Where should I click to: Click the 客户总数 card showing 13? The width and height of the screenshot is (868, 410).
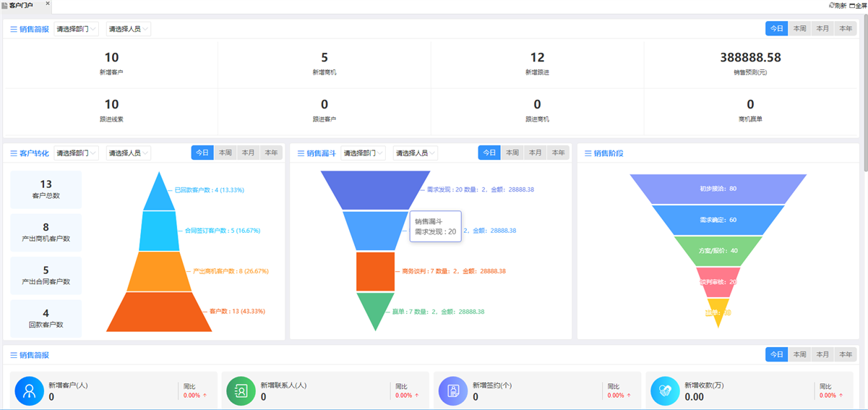coord(46,189)
